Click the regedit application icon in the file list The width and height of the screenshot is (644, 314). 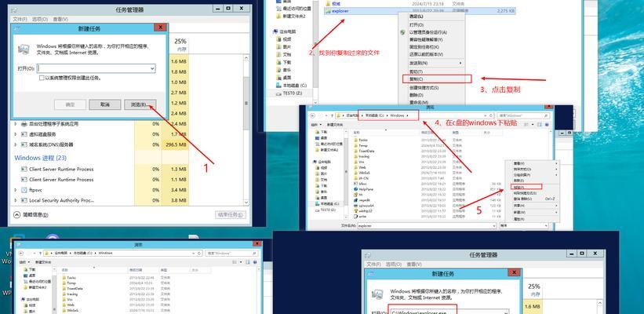pos(355,199)
